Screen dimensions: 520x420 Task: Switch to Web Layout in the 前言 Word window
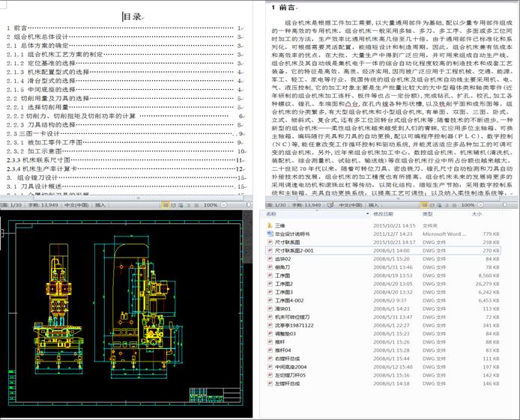click(439, 205)
